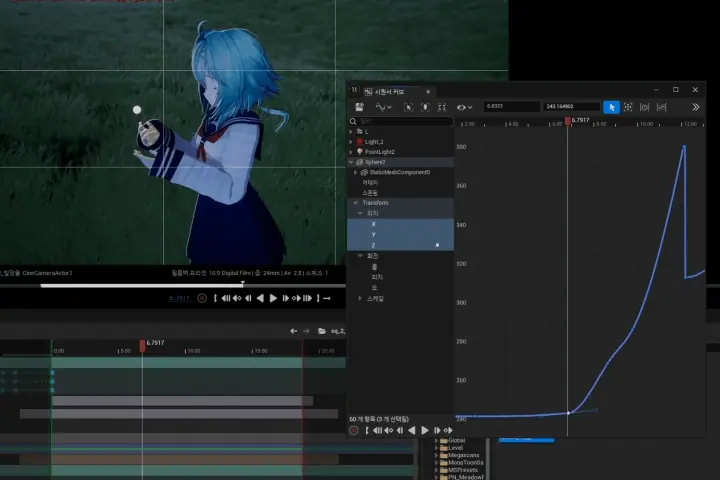
Task: Open the curve options wave dropdown
Action: [x=383, y=107]
